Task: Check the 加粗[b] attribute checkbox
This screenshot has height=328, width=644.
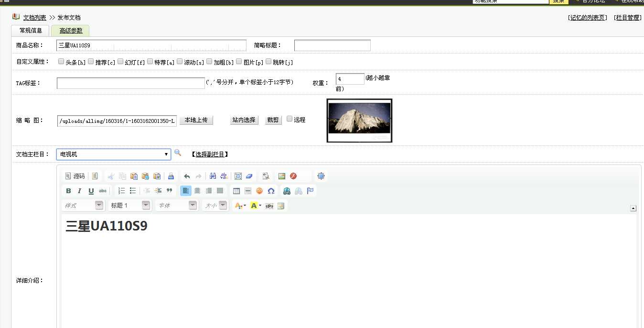Action: click(x=209, y=61)
